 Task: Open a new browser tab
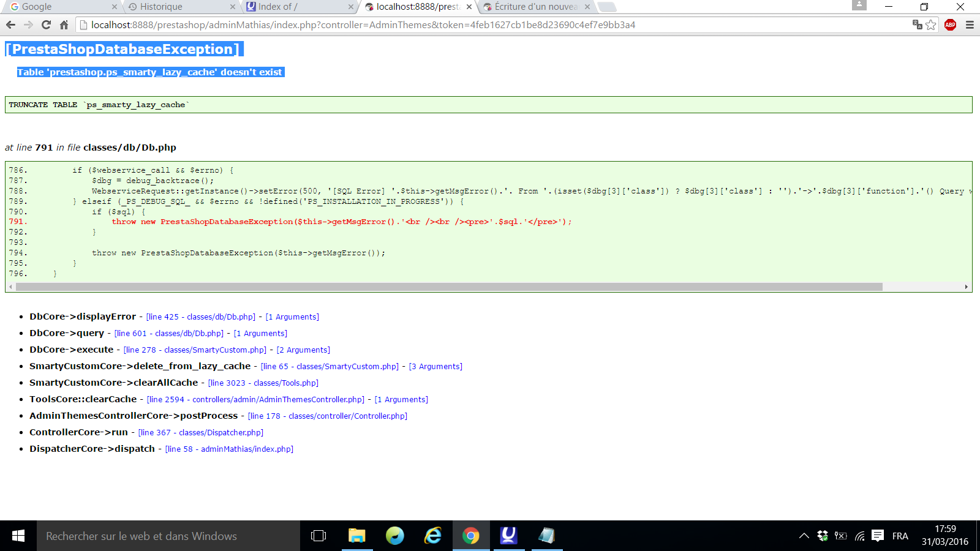tap(607, 7)
